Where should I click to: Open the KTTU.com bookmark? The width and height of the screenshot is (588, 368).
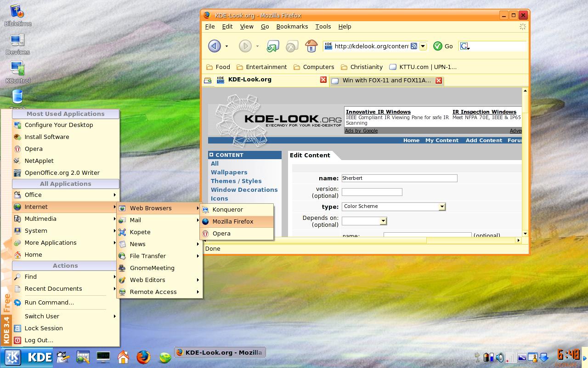[423, 67]
